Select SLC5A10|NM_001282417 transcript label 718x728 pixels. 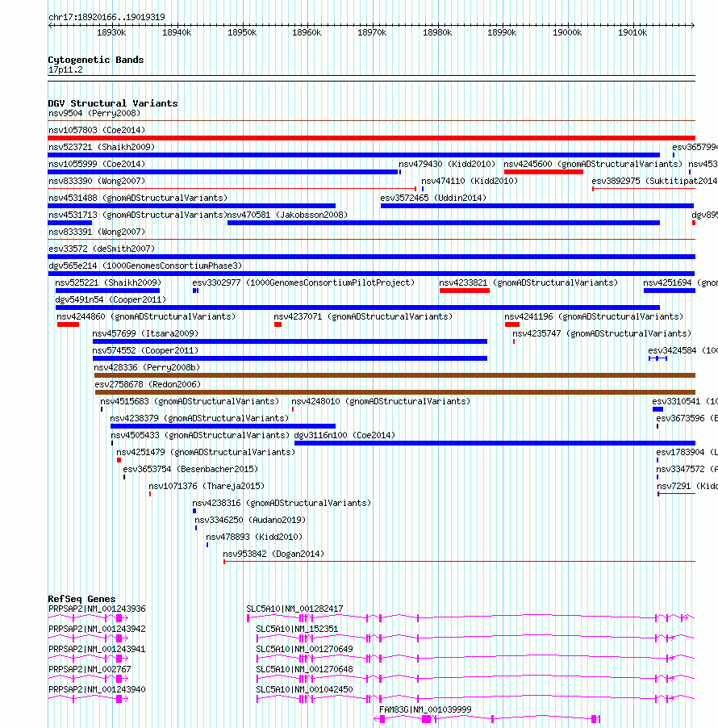294,609
